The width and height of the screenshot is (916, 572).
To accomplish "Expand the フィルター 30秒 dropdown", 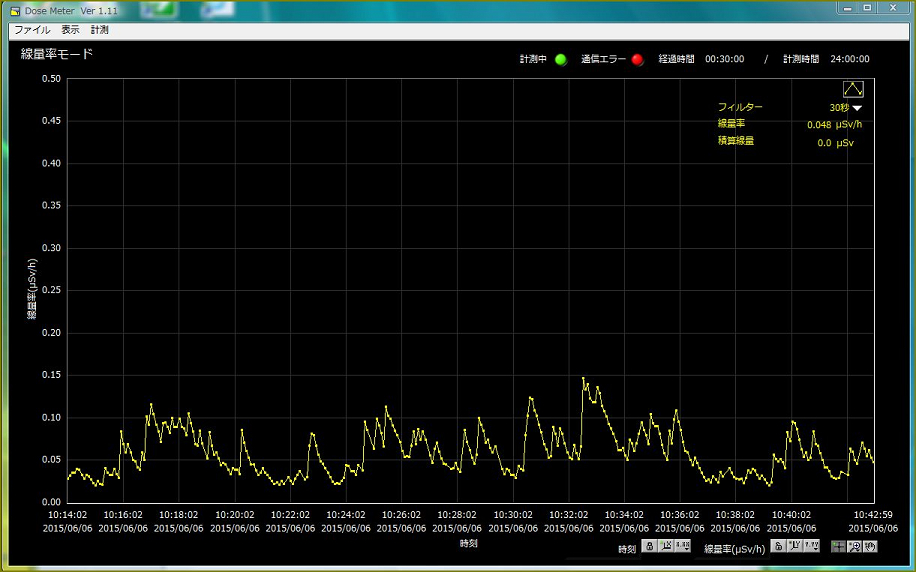I will click(x=857, y=108).
